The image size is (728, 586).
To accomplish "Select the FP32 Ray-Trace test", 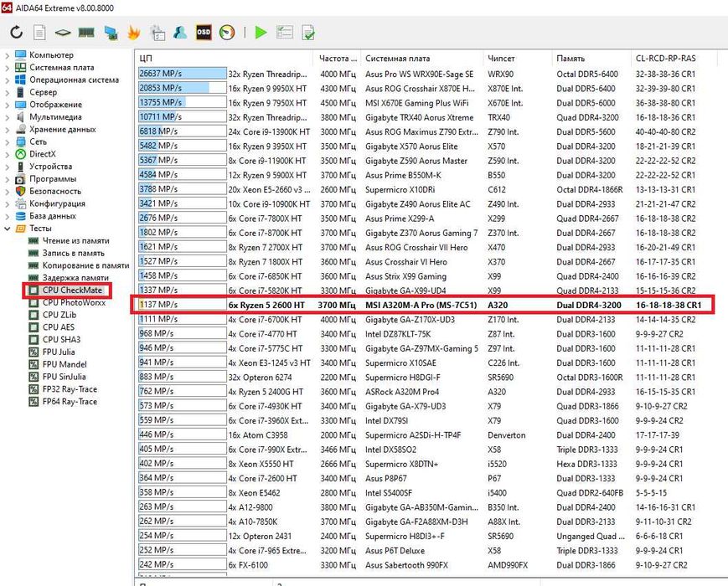I will [x=70, y=389].
